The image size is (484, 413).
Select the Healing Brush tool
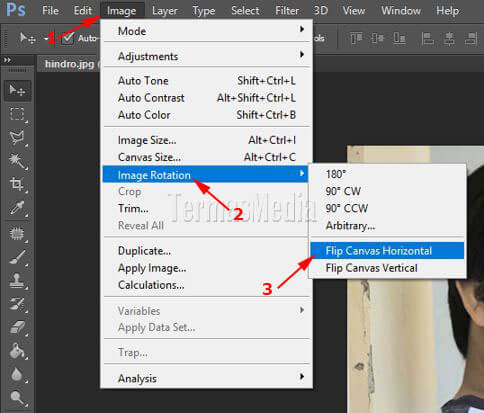17,234
